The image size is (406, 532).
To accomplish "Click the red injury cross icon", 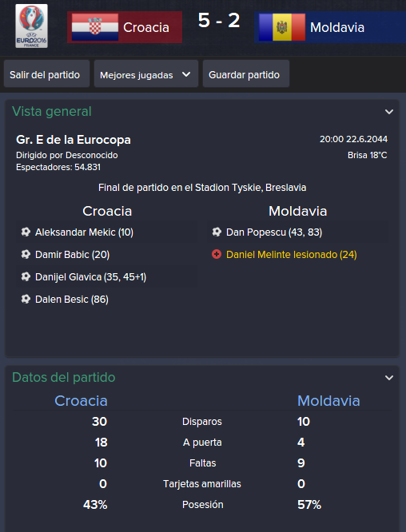I will pos(217,254).
